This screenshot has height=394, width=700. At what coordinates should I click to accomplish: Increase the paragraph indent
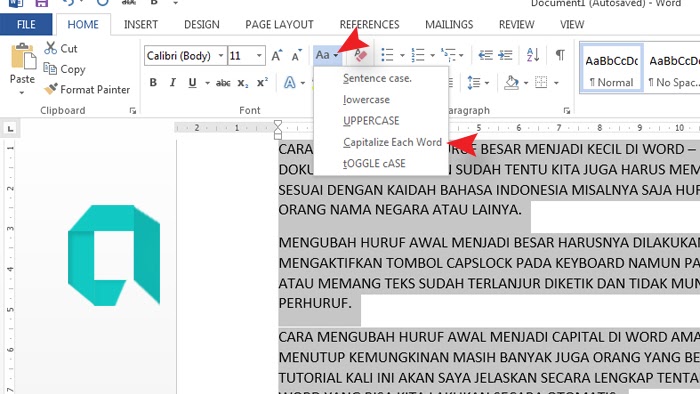click(x=505, y=55)
